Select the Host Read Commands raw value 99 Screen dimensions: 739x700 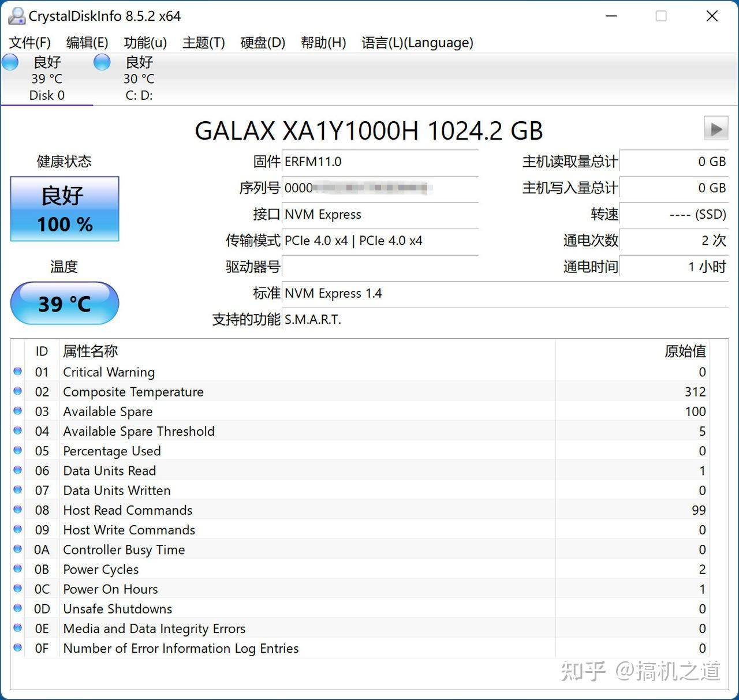(699, 510)
